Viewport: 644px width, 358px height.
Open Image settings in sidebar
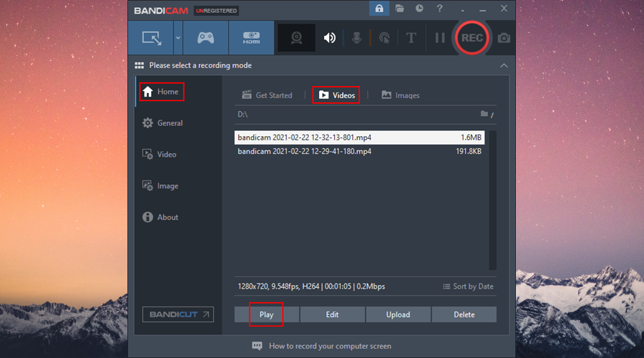160,185
